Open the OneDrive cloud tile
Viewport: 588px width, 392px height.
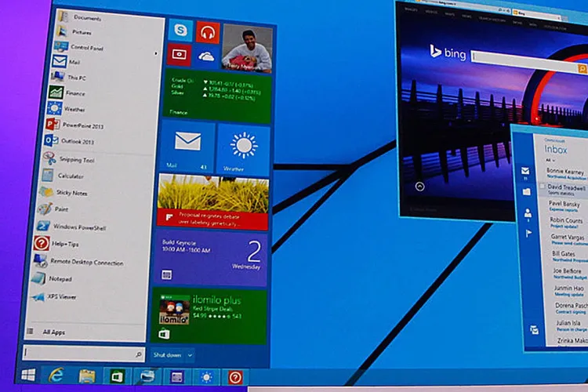[205, 56]
